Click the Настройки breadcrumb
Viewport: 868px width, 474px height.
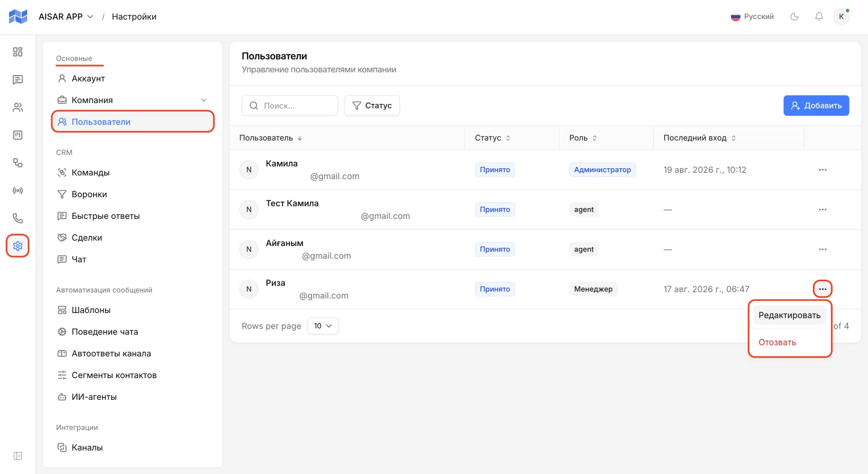click(134, 17)
